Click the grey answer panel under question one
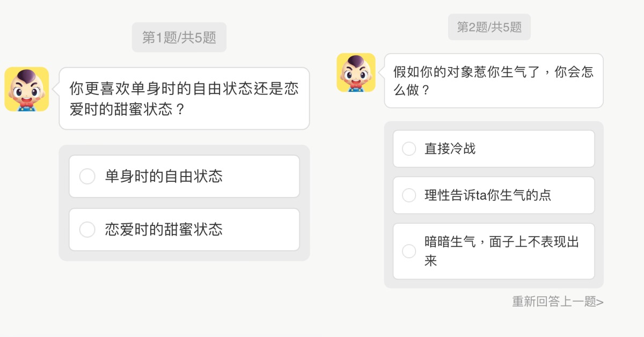Image resolution: width=644 pixels, height=337 pixels. click(x=184, y=256)
